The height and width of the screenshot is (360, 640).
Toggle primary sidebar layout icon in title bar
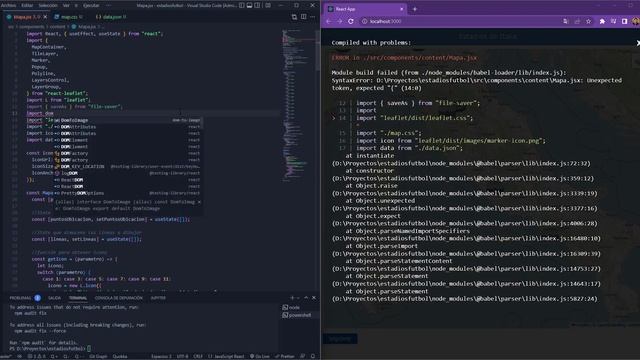[x=242, y=5]
